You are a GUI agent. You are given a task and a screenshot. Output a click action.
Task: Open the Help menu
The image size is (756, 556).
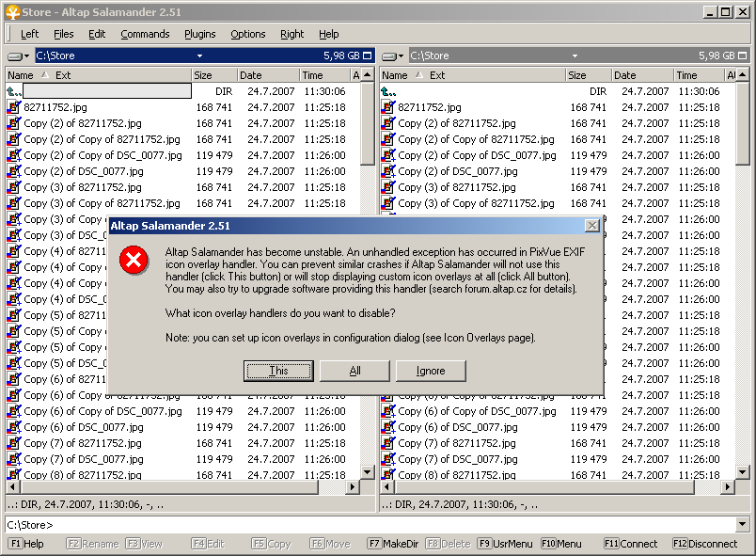[x=329, y=34]
